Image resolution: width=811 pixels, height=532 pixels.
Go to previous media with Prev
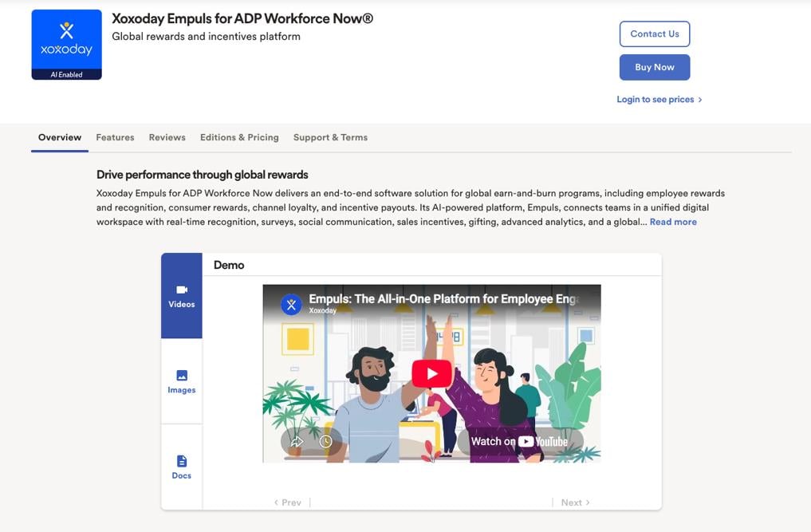tap(288, 502)
